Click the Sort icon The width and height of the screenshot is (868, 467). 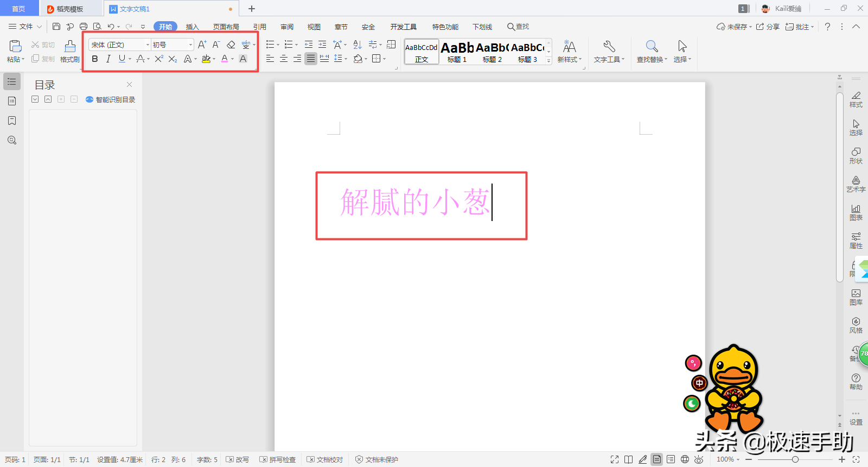coord(357,45)
